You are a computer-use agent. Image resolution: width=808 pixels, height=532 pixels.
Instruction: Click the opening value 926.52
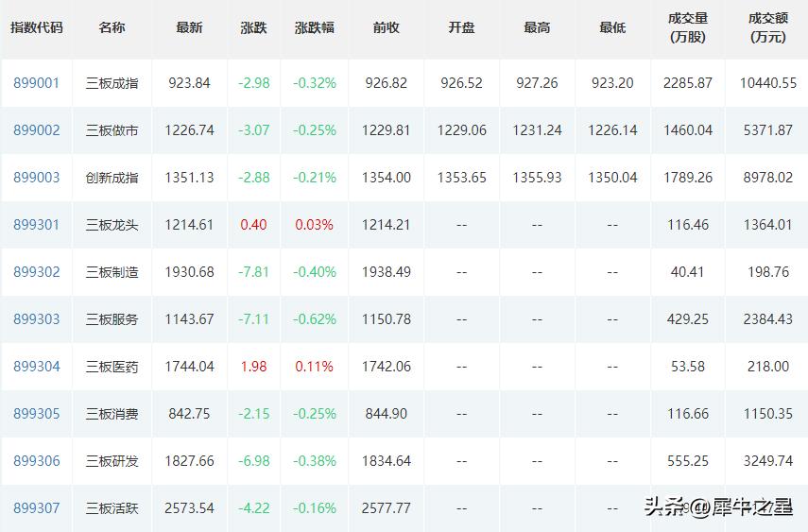tap(461, 83)
